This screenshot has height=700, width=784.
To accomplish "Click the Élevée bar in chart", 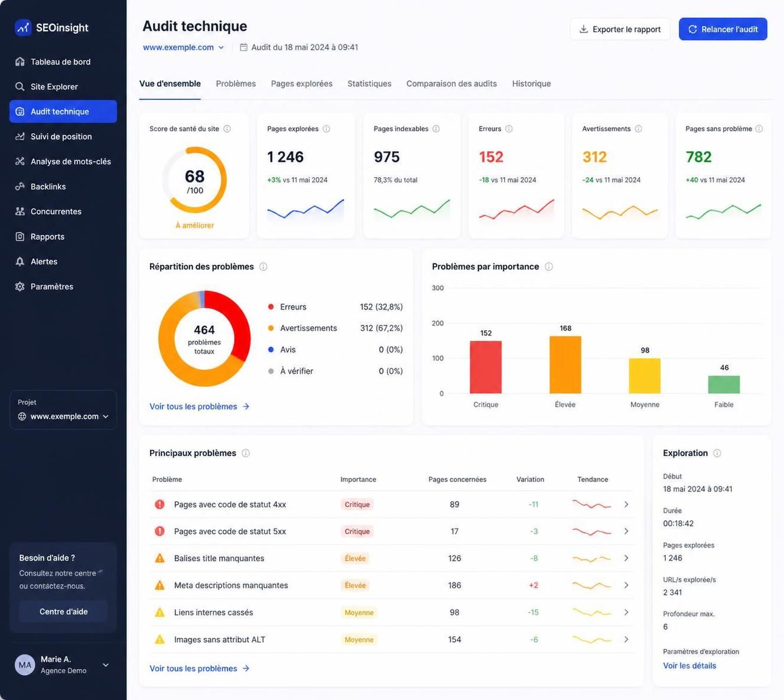I will pos(565,364).
